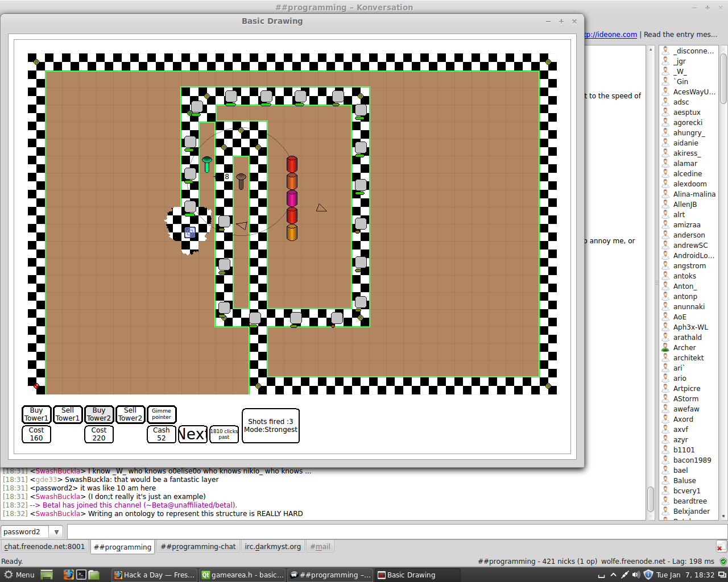Select user bacon1989 in the nick list
The width and height of the screenshot is (728, 582).
(688, 460)
